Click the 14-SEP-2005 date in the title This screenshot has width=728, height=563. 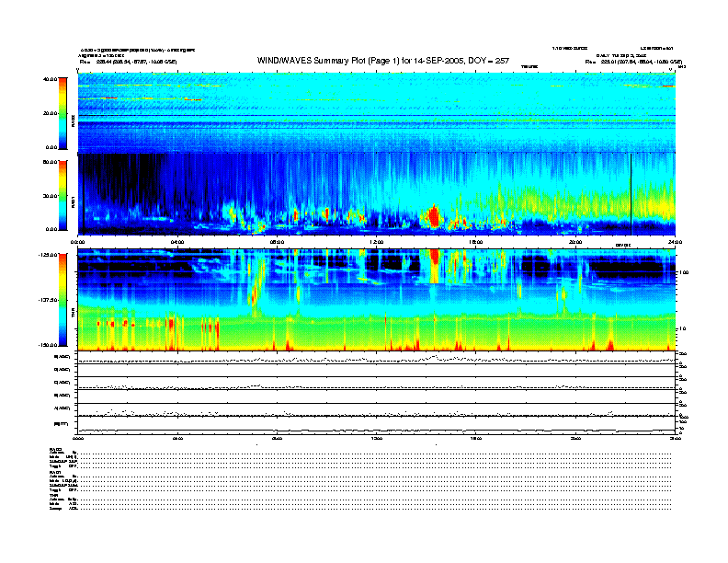[441, 61]
